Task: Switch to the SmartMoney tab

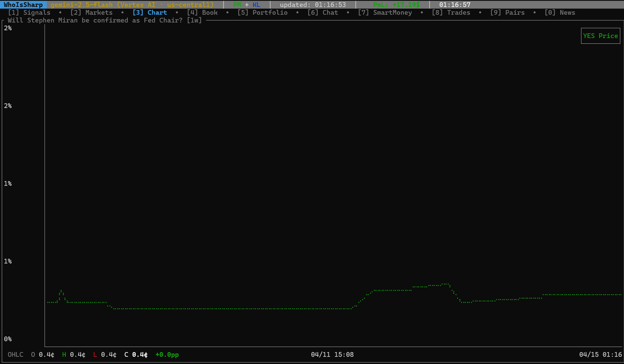Action: click(385, 12)
